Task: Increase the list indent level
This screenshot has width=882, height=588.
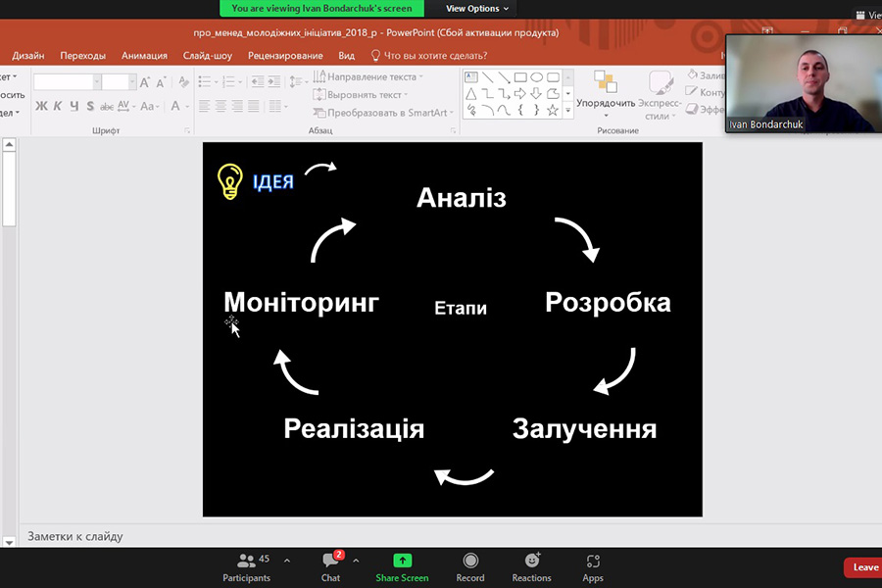Action: [x=274, y=82]
